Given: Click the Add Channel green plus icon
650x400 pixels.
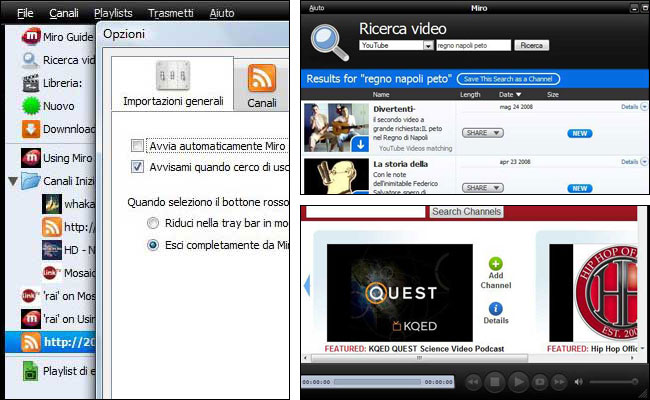Looking at the screenshot, I should tap(496, 265).
